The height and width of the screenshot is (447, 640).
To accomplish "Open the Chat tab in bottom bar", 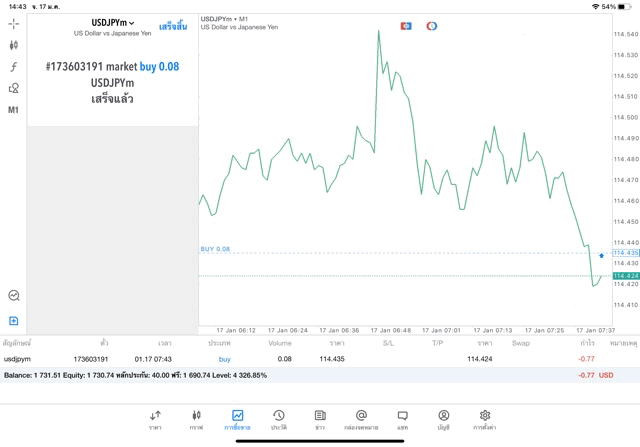I will 402,420.
